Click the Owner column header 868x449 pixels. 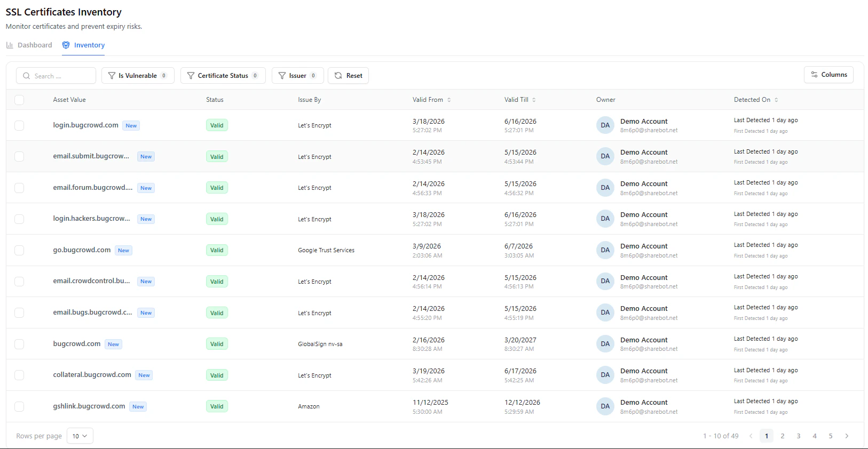tap(606, 100)
